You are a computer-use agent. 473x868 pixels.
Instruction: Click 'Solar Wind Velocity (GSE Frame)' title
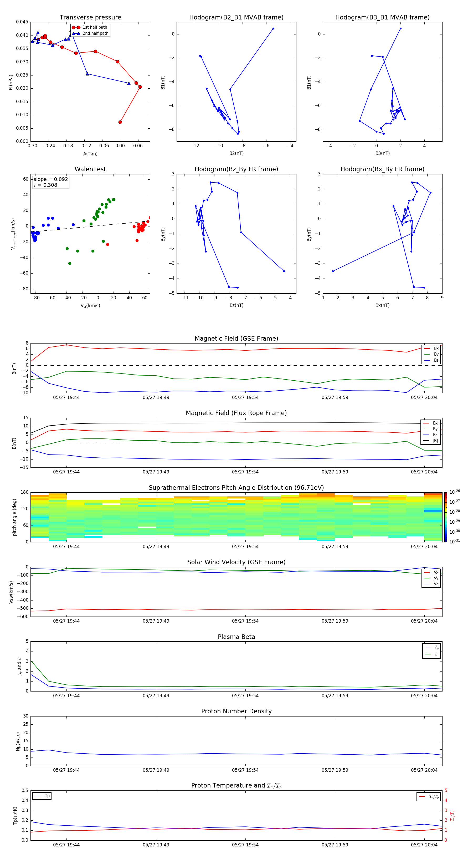point(236,562)
